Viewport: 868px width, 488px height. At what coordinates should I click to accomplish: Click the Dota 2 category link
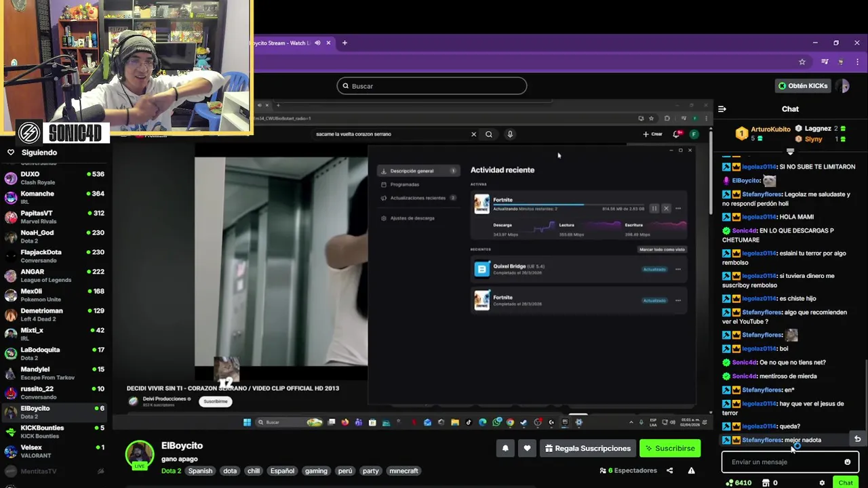pos(171,471)
